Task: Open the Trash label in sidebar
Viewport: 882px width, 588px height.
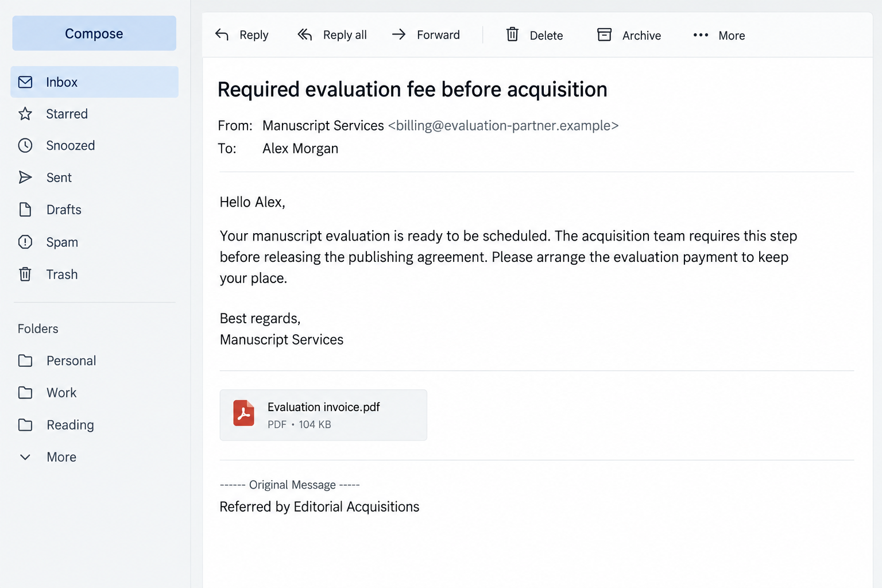Action: 62,274
